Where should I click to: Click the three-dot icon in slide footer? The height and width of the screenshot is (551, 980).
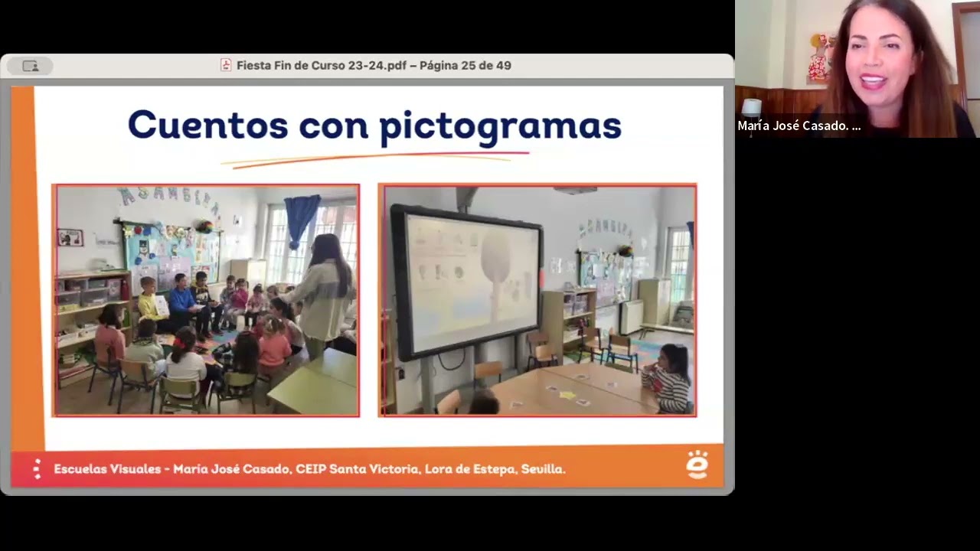coord(37,469)
